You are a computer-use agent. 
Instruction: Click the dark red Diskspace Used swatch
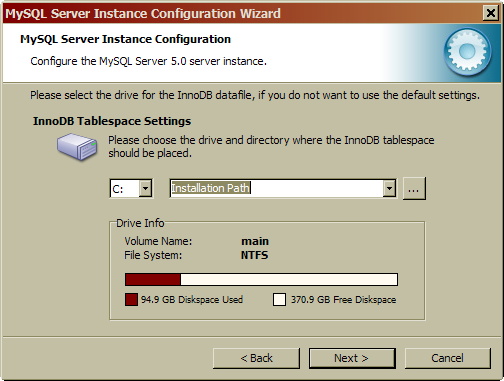[131, 299]
